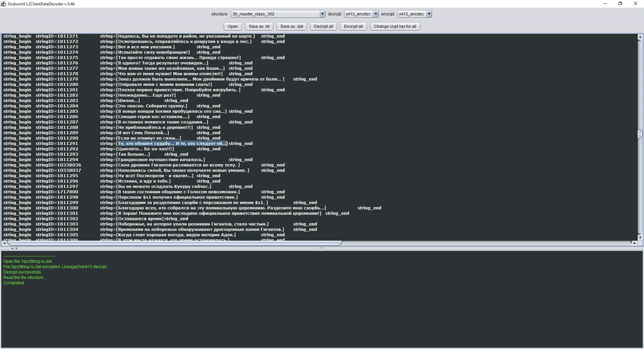This screenshot has width=644, height=349.
Task: Click the Save as .dat button
Action: coord(291,27)
